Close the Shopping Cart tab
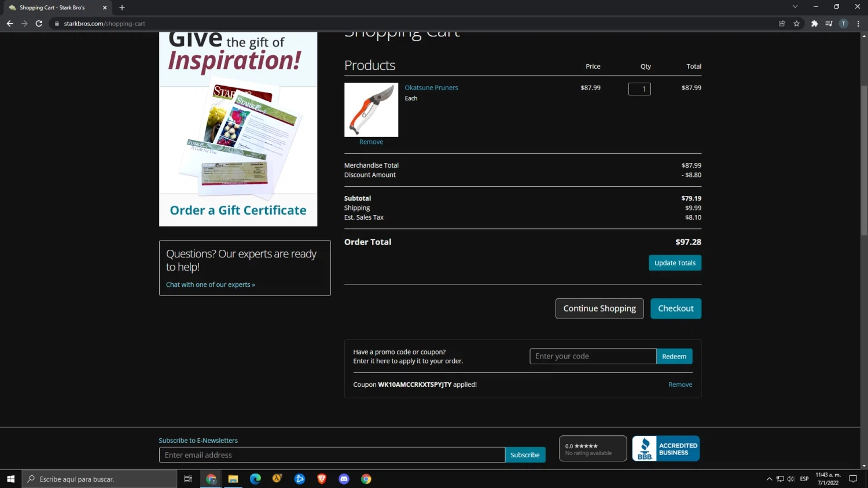Viewport: 868px width, 488px height. [105, 8]
